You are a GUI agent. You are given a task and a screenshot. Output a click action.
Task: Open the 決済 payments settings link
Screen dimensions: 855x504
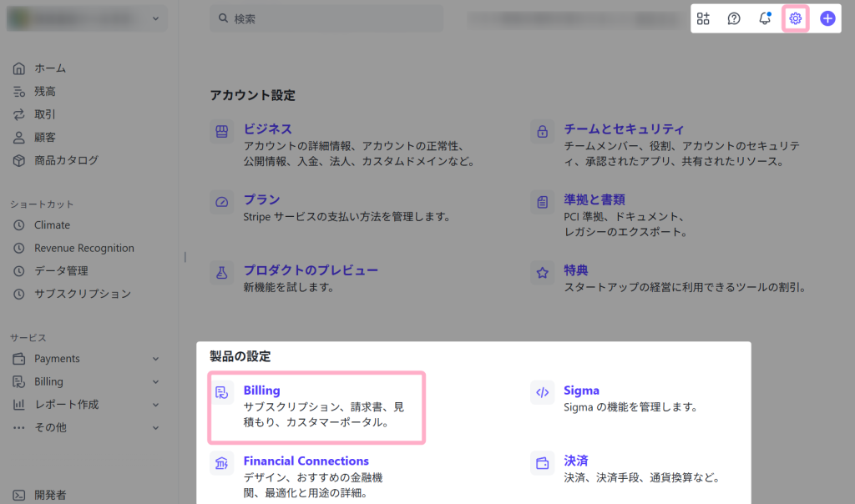pos(576,461)
